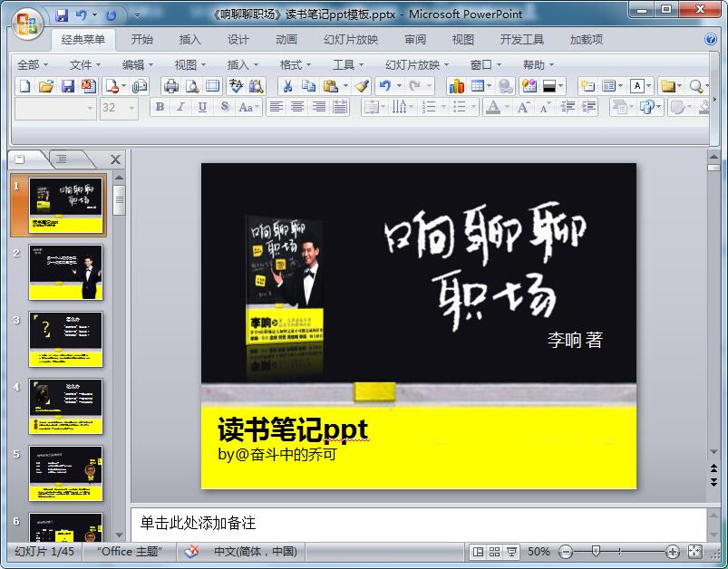Toggle underline formatting
Screen dimensions: 728x569
coord(202,107)
